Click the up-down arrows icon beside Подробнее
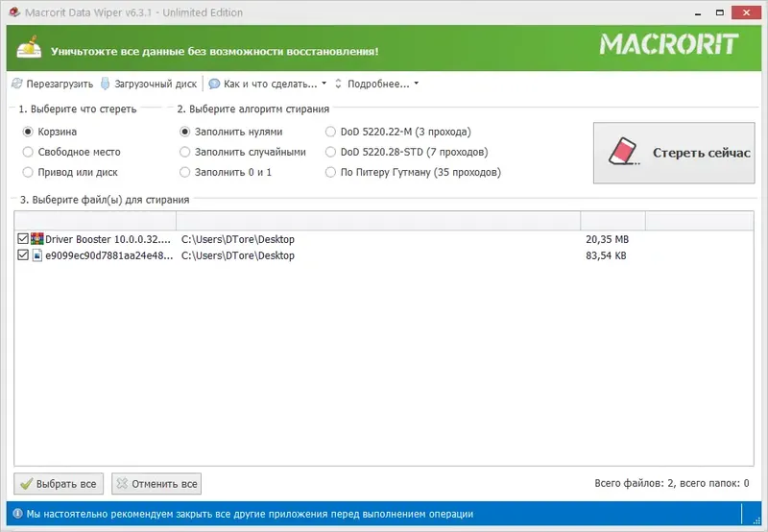 point(338,84)
